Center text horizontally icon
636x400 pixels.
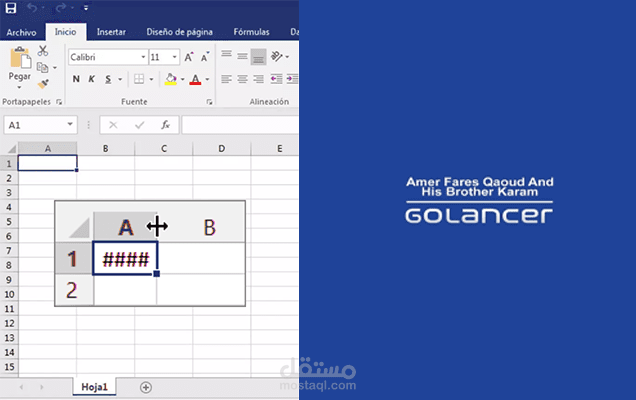(242, 79)
